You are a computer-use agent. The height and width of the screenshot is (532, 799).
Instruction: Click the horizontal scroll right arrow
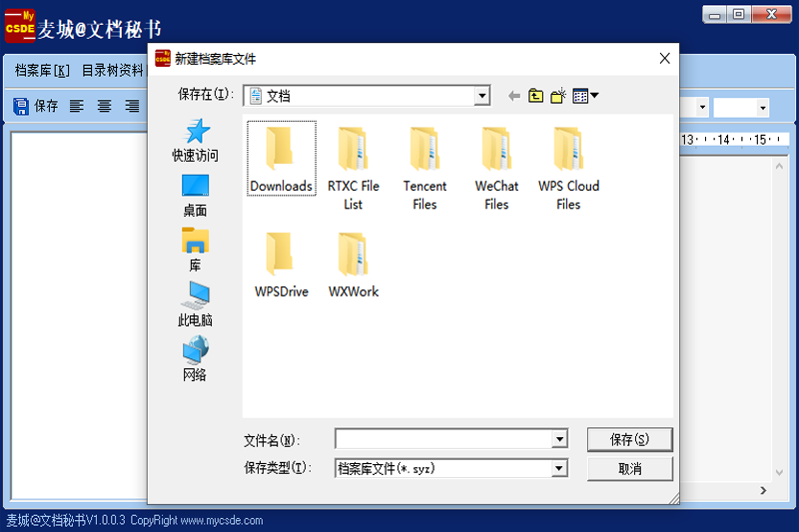tap(763, 490)
